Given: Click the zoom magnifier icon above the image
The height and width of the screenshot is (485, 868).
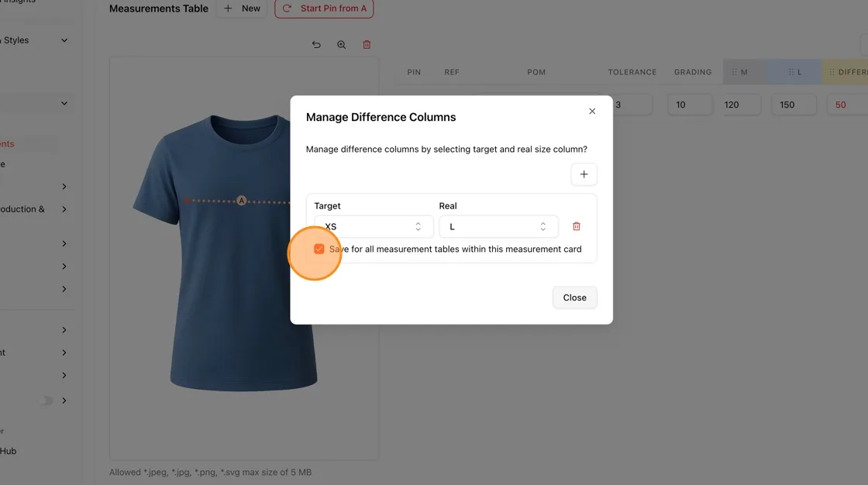Looking at the screenshot, I should [x=342, y=45].
